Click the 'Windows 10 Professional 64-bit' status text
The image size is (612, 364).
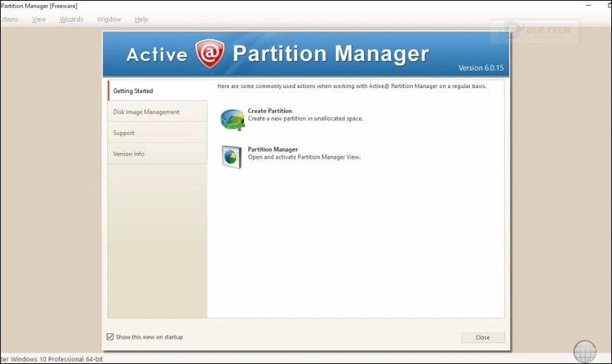(x=57, y=360)
